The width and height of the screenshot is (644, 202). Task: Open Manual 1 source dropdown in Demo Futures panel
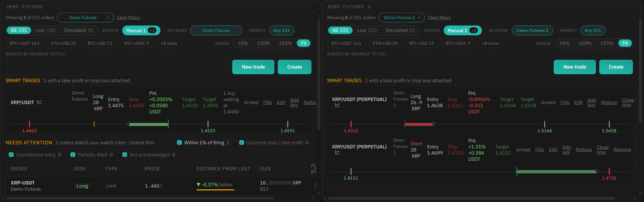141,30
